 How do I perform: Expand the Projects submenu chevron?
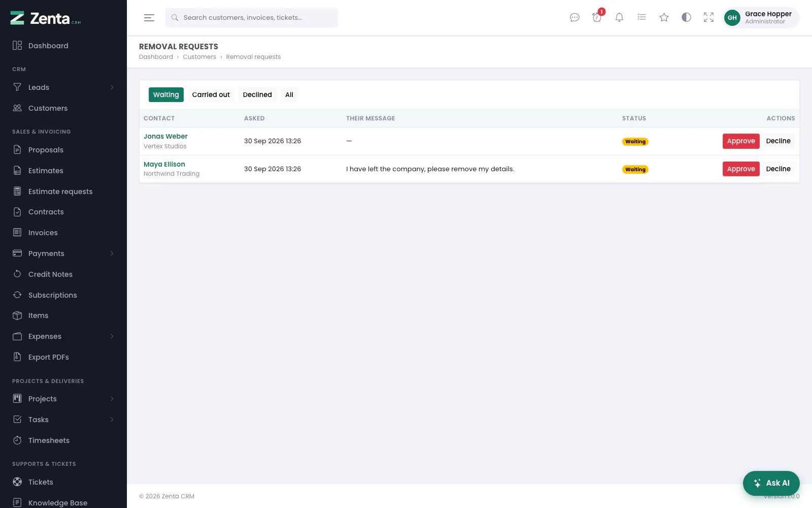pyautogui.click(x=112, y=399)
